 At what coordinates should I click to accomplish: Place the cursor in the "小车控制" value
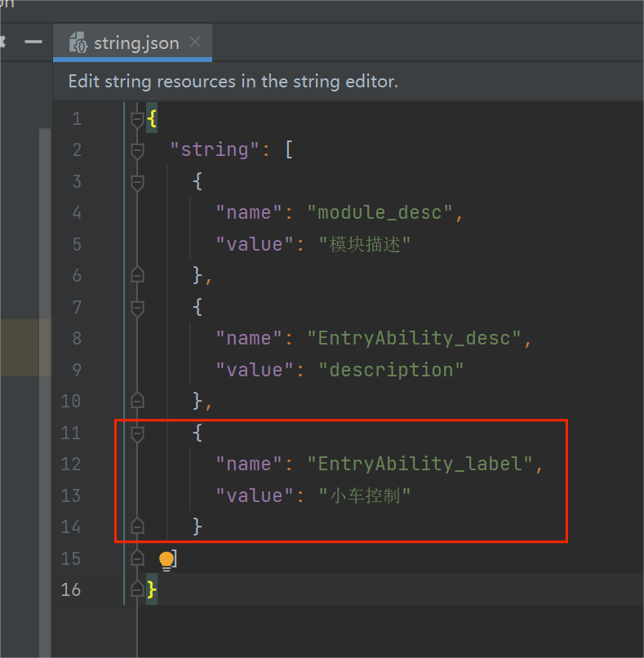(x=364, y=496)
